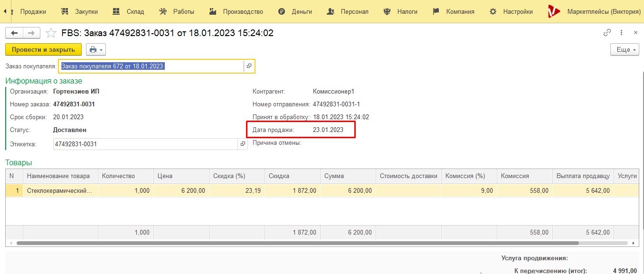Open the three-dot more actions menu
This screenshot has width=644, height=274.
[x=622, y=33]
